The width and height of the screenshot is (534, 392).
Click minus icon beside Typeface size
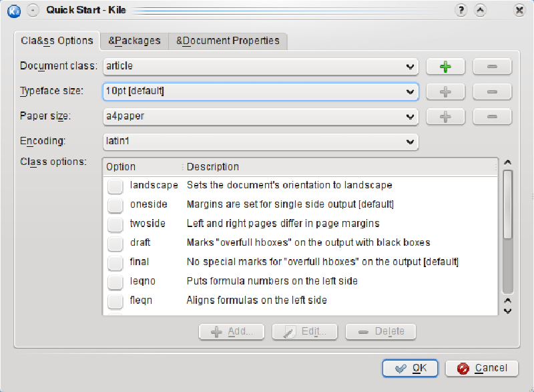coord(492,91)
